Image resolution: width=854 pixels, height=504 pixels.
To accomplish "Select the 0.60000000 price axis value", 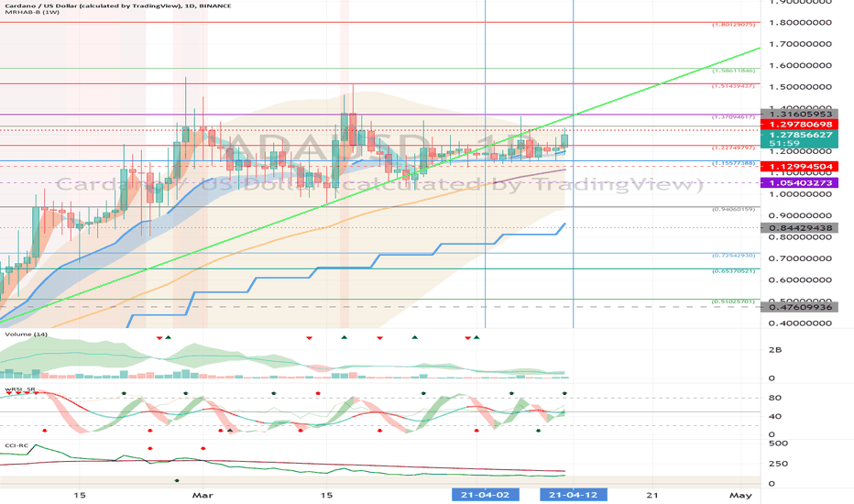I will click(800, 280).
